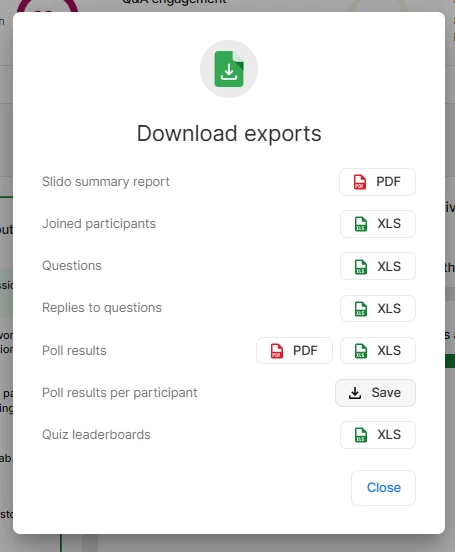Export Questions as XLS file
Viewport: 455px width, 552px height.
pos(378,266)
